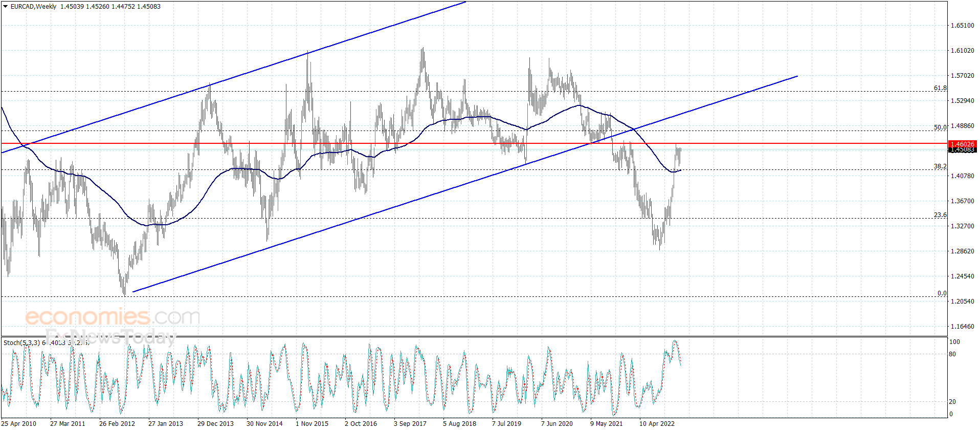980x430 pixels.
Task: Click the 10 Apr 2022 date label
Action: (x=657, y=424)
